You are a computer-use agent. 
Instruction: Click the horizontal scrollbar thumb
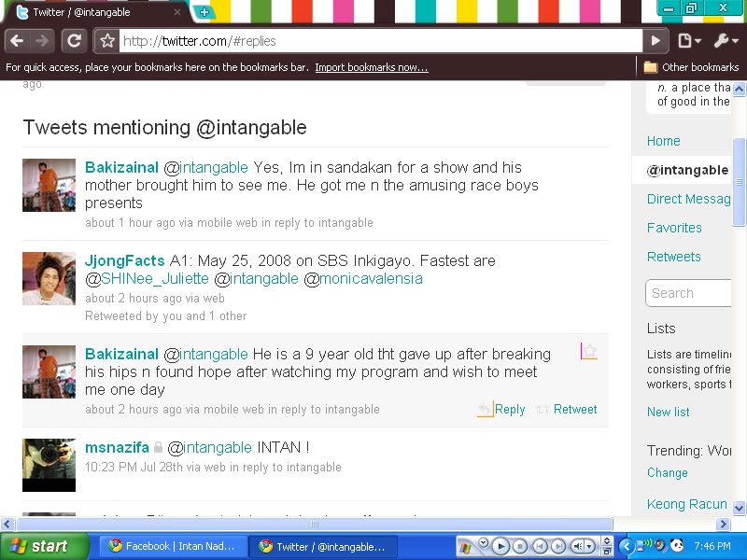click(x=315, y=525)
